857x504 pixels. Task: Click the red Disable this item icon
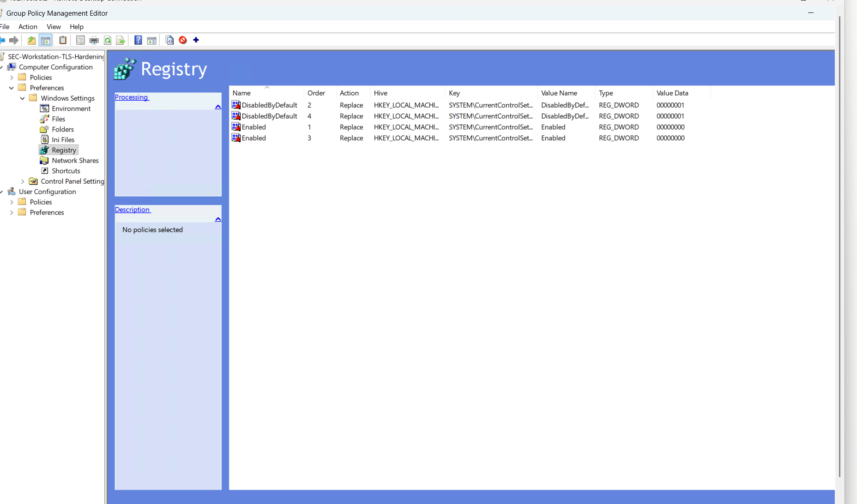(183, 40)
